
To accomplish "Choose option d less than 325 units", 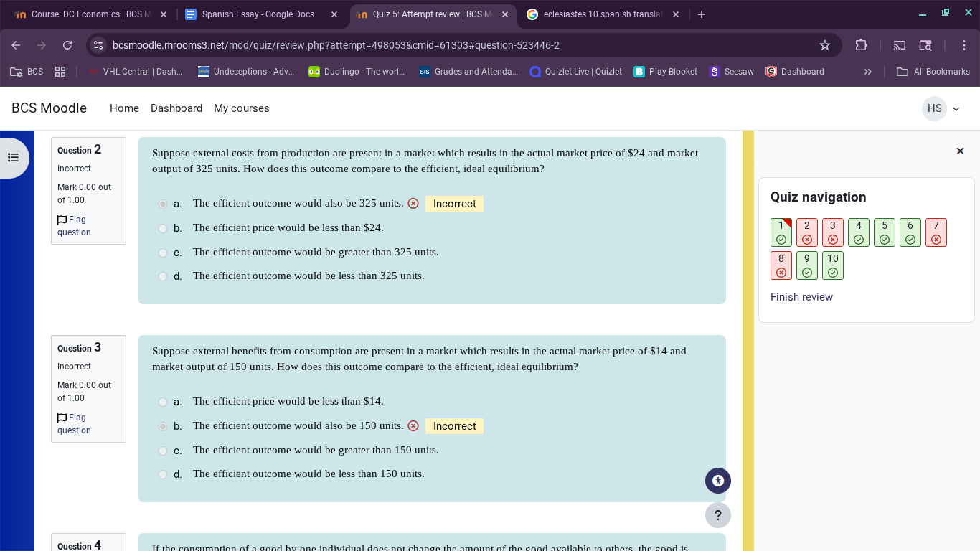I will [163, 276].
